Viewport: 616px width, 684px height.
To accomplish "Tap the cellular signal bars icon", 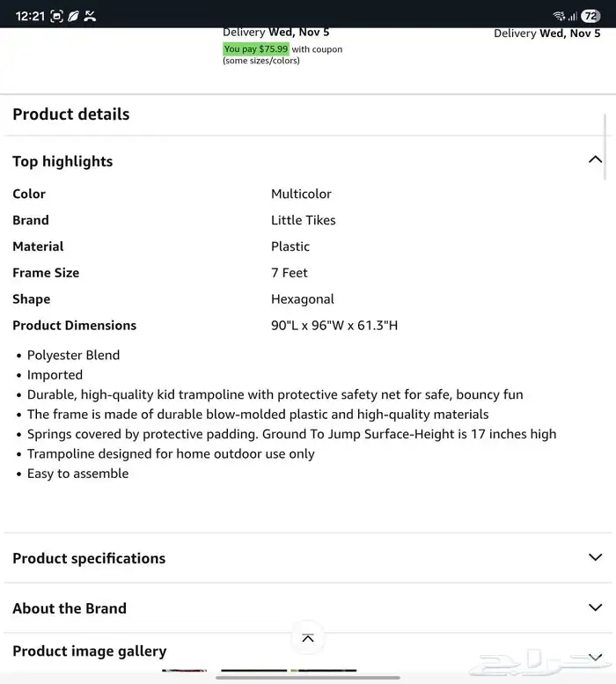I will (572, 16).
